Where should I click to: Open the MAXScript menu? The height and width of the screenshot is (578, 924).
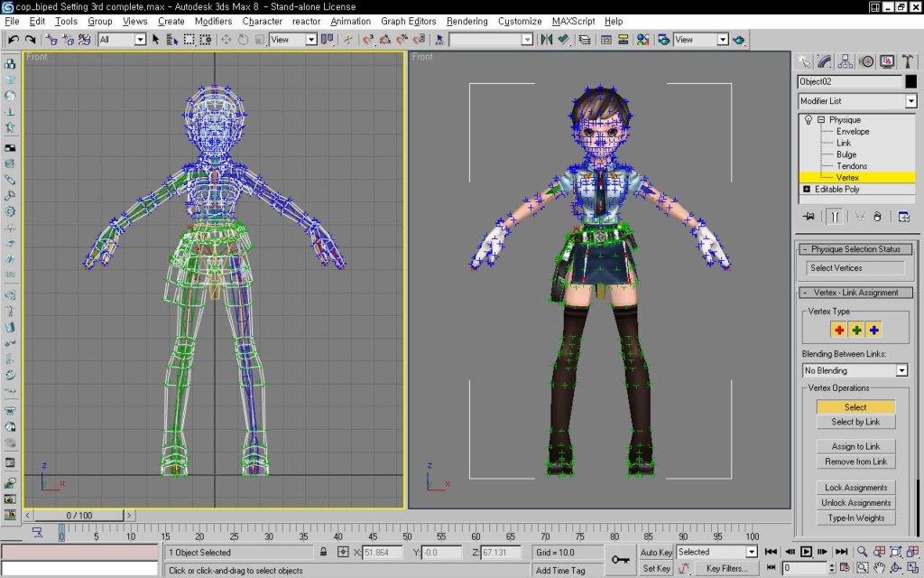573,22
